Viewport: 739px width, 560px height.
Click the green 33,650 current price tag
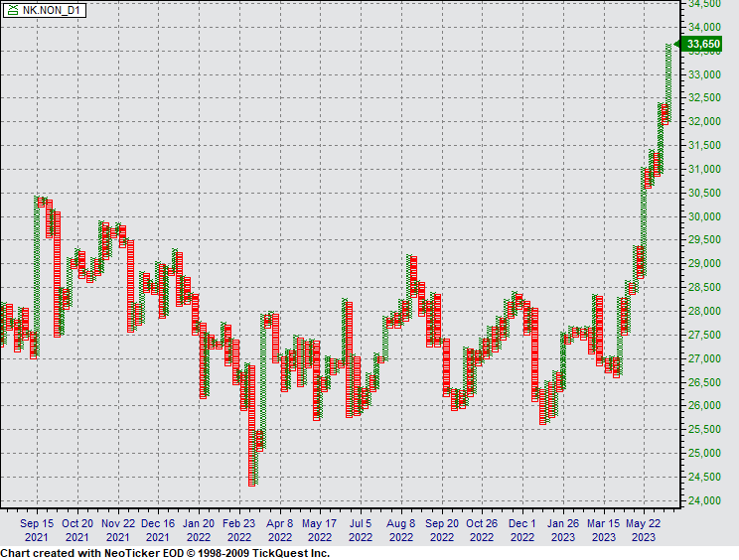[x=703, y=44]
